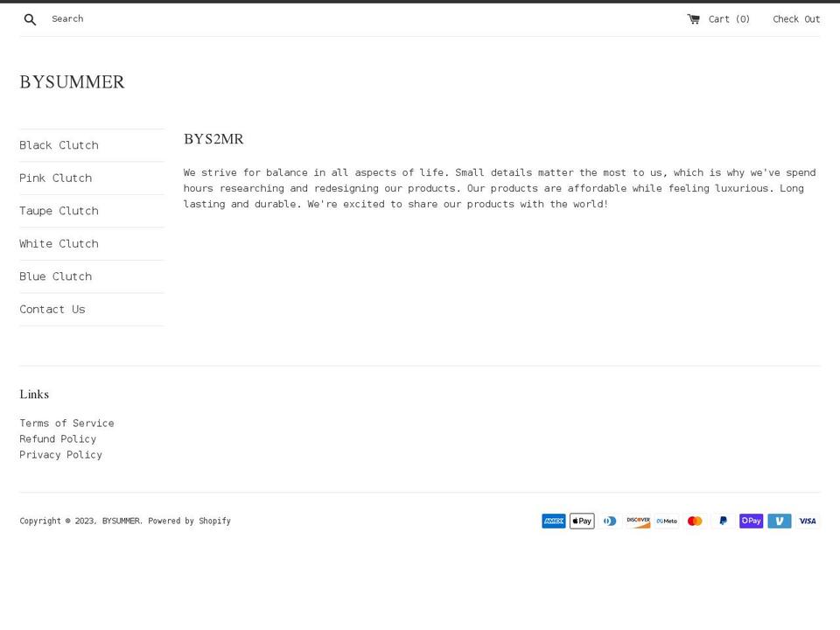This screenshot has width=840, height=630.
Task: Click the Shop Pay payment icon
Action: 751,521
